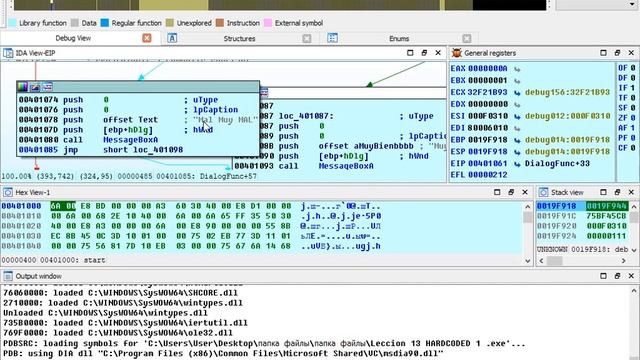Click the IF flag value

[633, 87]
